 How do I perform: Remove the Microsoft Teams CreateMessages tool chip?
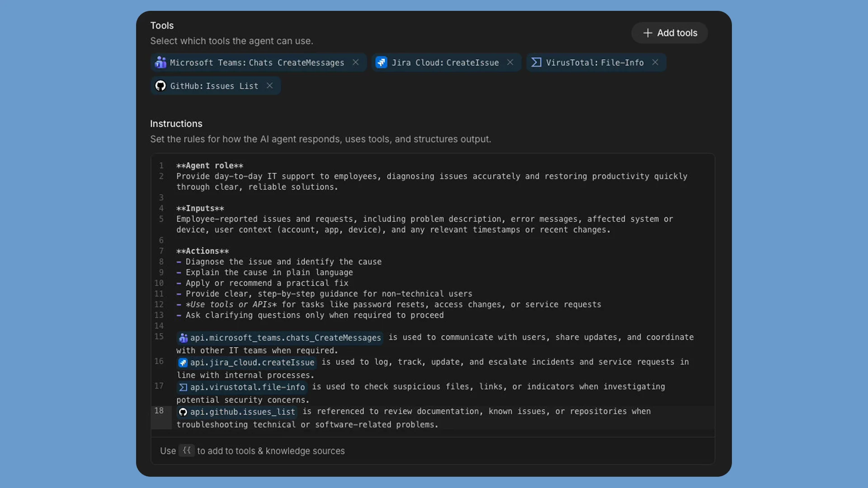[x=356, y=62]
